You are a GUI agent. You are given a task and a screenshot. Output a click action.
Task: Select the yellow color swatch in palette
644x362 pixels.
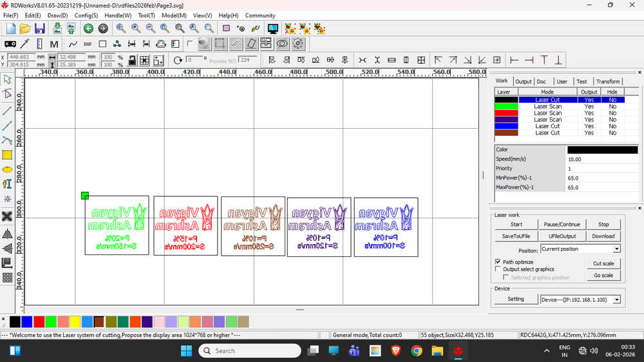pyautogui.click(x=75, y=321)
